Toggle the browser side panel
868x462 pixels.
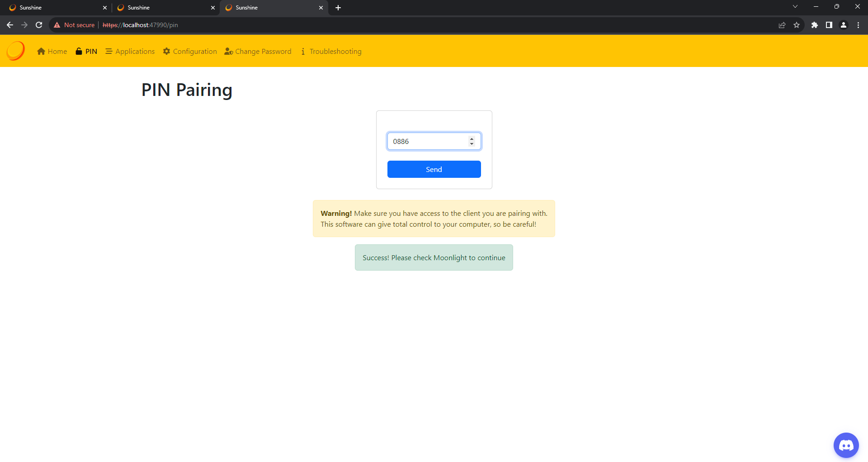[x=829, y=25]
